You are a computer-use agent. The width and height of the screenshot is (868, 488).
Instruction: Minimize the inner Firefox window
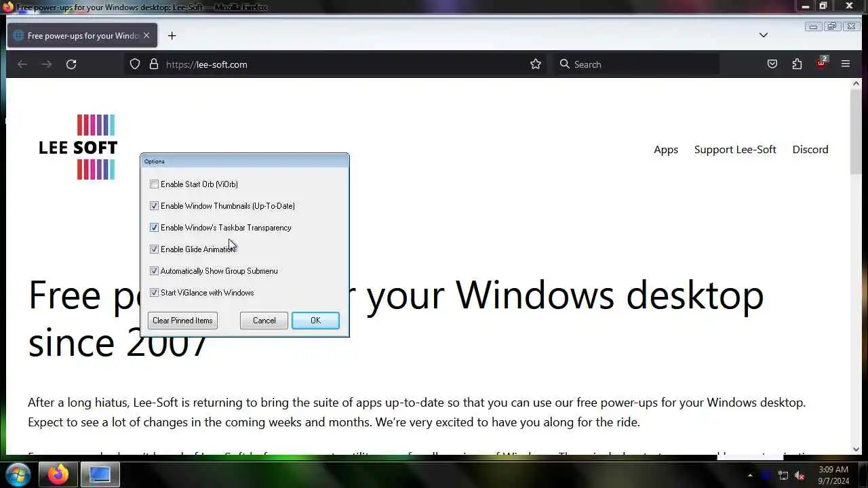click(x=813, y=26)
